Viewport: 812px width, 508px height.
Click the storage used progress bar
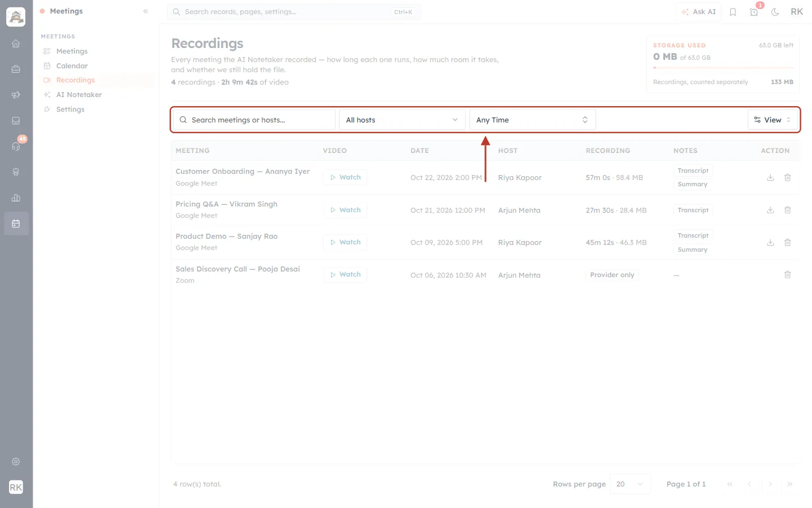click(x=723, y=68)
